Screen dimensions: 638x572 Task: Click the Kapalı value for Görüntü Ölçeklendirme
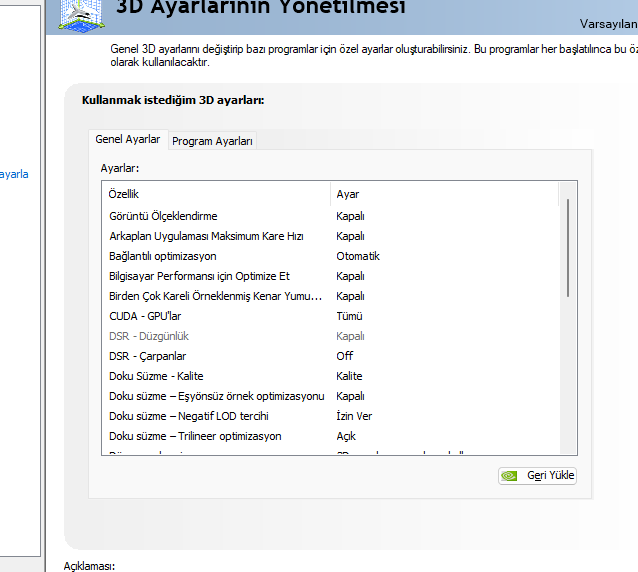pyautogui.click(x=350, y=216)
